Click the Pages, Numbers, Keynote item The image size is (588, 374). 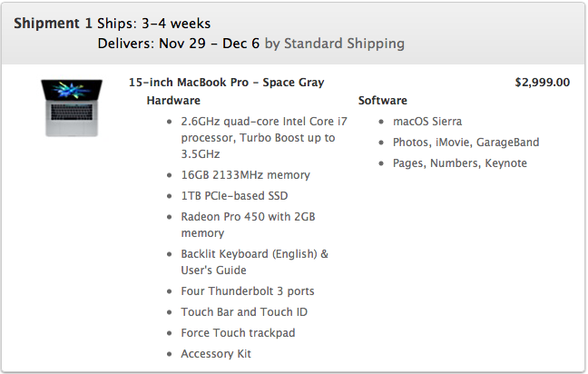459,163
